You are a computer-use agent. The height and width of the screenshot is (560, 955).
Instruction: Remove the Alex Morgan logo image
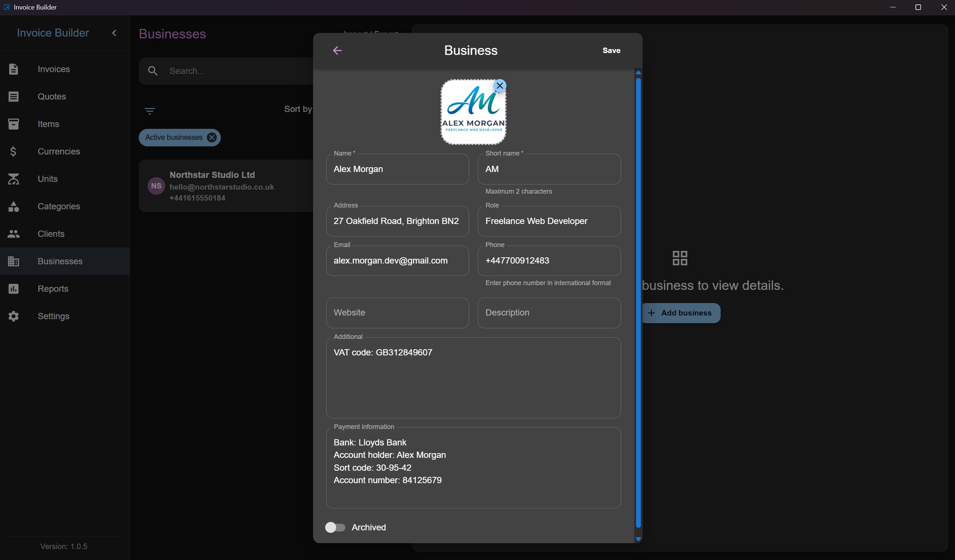tap(500, 86)
